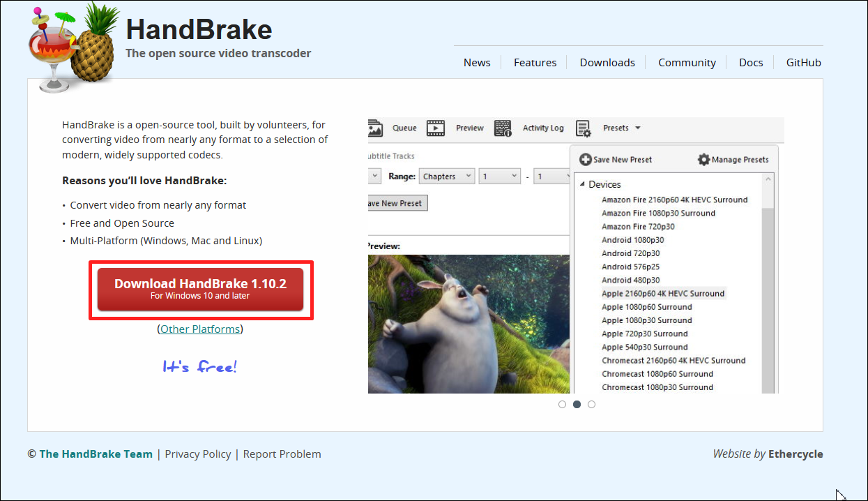Viewport: 868px width, 501px height.
Task: Collapse the Devices tree group
Action: click(582, 185)
